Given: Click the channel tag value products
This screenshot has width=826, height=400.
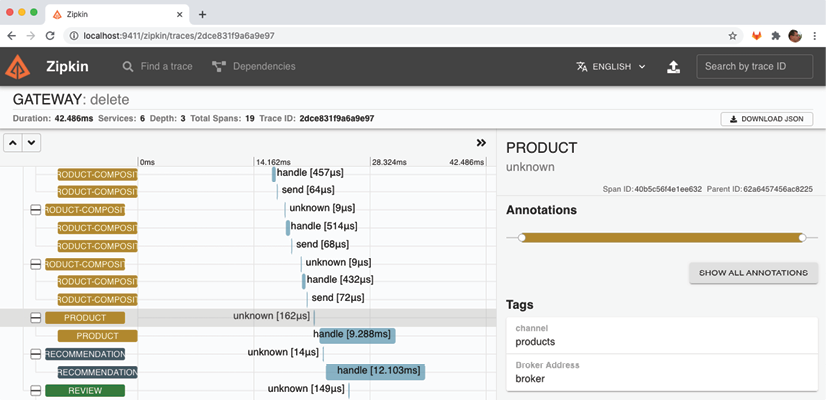Looking at the screenshot, I should pos(535,342).
